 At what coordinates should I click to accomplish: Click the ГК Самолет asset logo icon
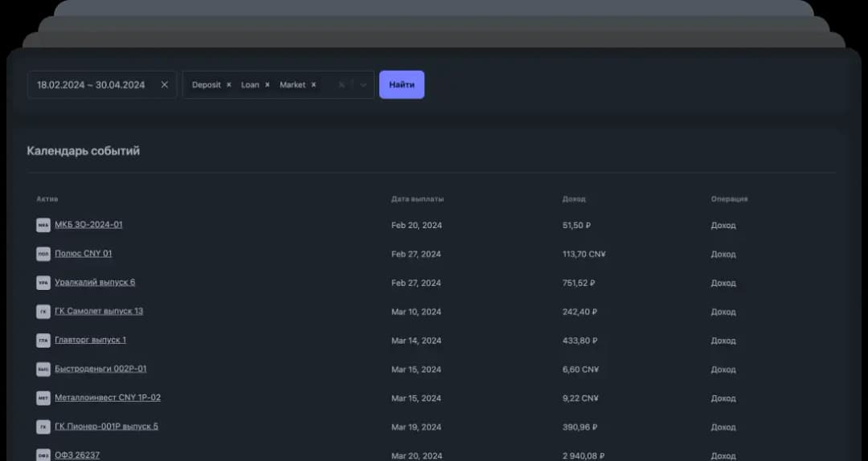click(x=43, y=312)
